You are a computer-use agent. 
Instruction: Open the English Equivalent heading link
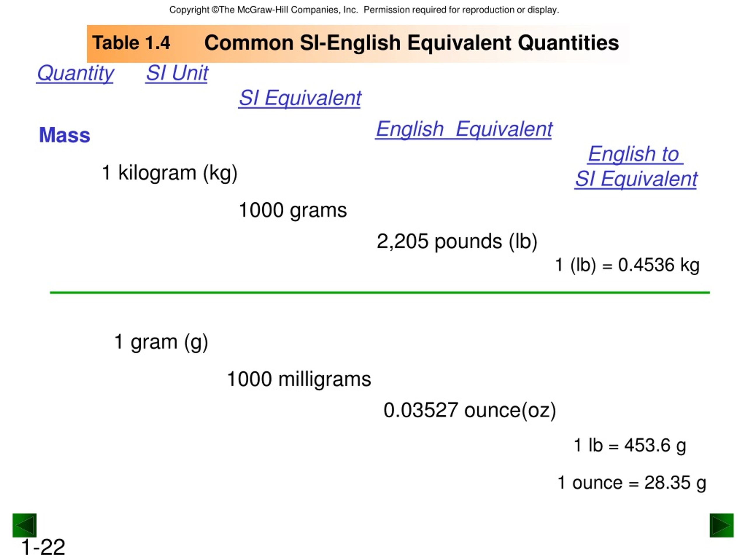pyautogui.click(x=464, y=129)
